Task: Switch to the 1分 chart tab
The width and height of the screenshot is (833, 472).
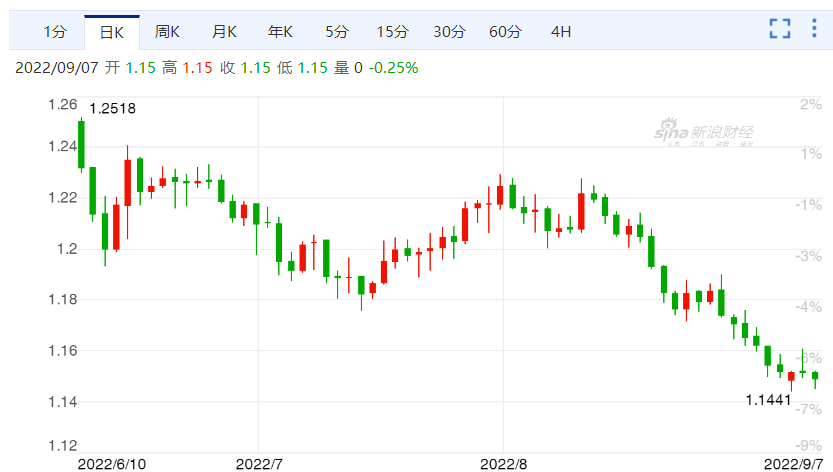Action: [x=54, y=32]
